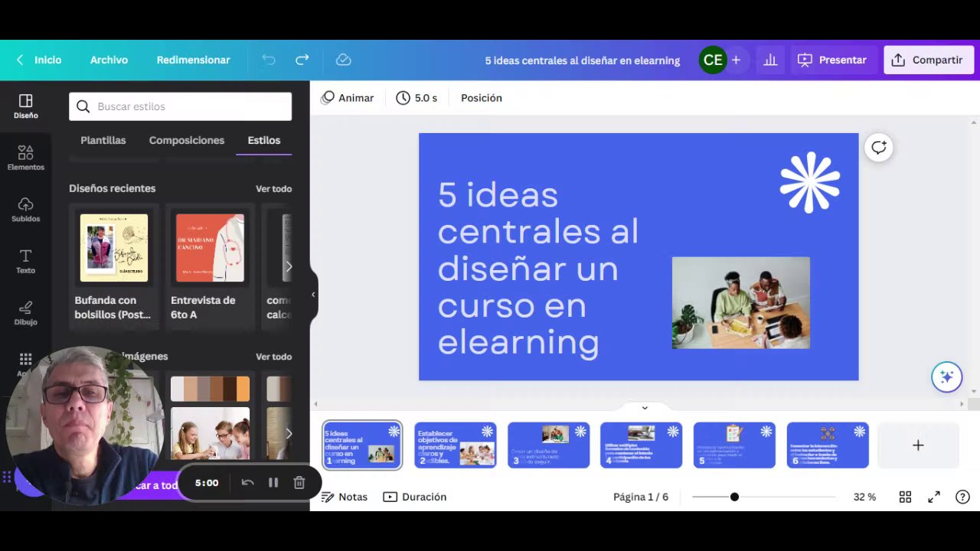View all image palettes via Ver todo
The image size is (980, 551).
click(x=273, y=357)
